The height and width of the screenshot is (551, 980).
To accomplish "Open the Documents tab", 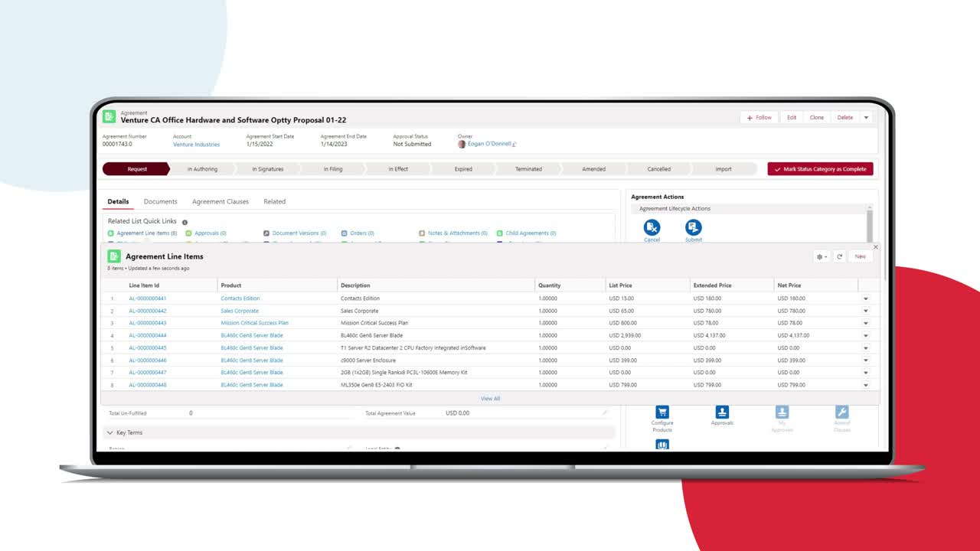I will click(160, 201).
